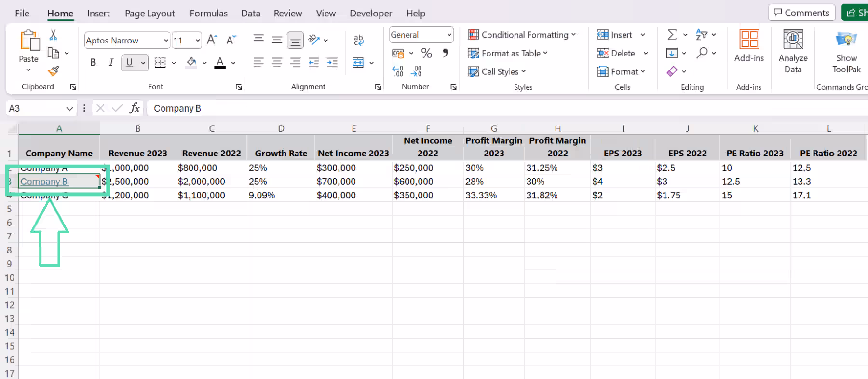This screenshot has height=379, width=868.
Task: Click Clear eraser icon
Action: pos(672,71)
